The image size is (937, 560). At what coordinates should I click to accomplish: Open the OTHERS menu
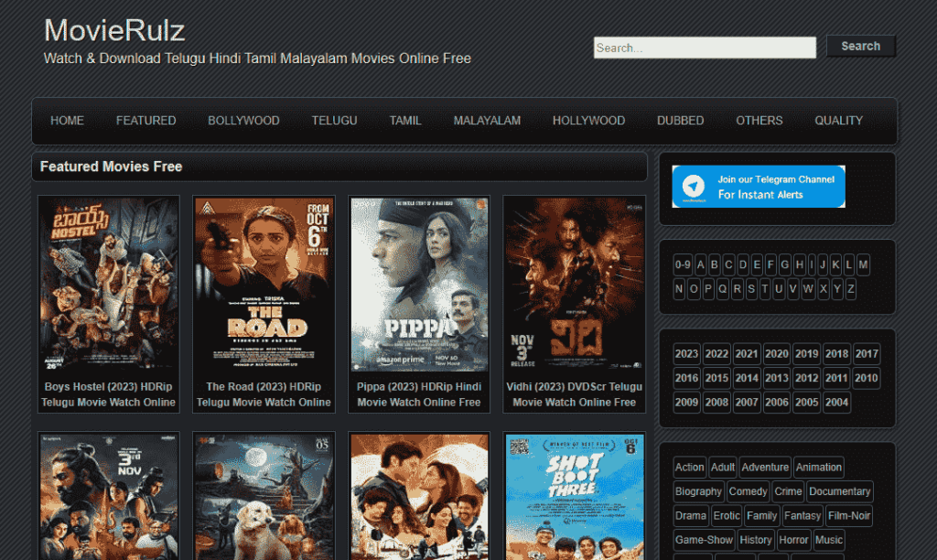(x=759, y=121)
